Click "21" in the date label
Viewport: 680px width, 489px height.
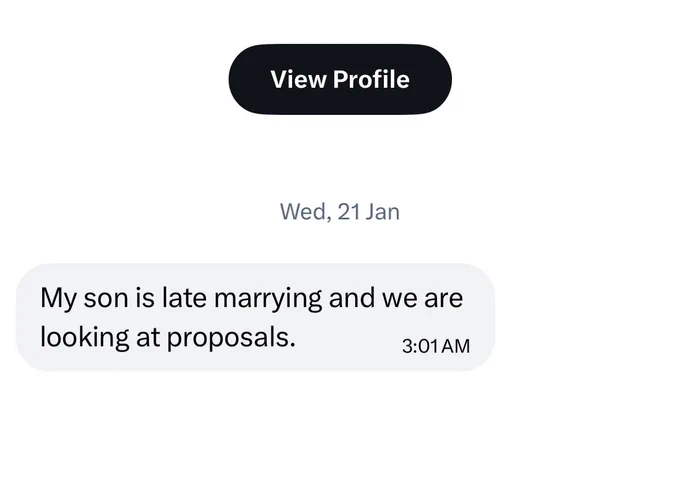349,212
